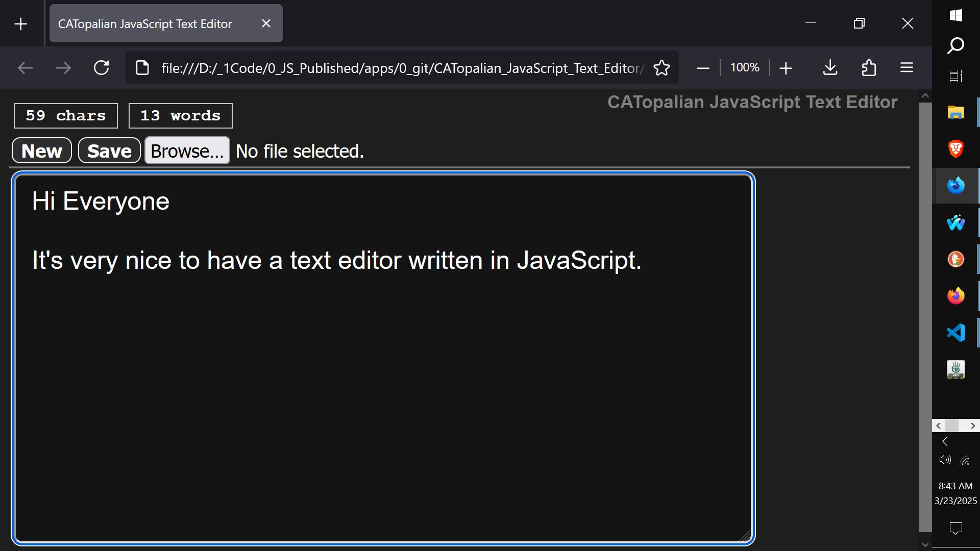Screen dimensions: 980x551
Task: Open Task View from the taskbar
Action: coord(955,76)
